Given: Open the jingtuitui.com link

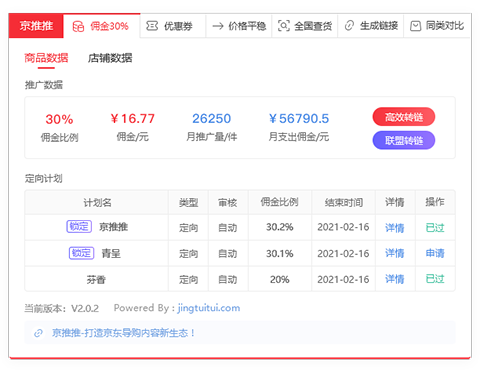Looking at the screenshot, I should pos(209,308).
